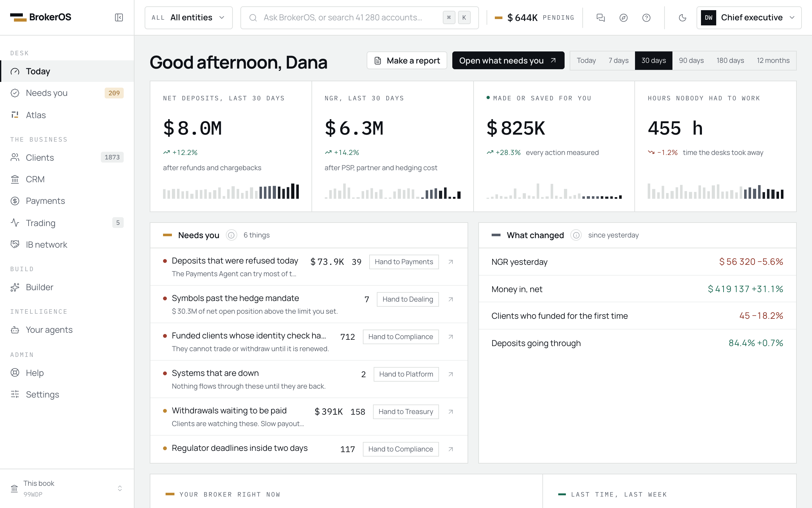Focus the Ask BrokerOS search field
Viewport: 812px width, 508px height.
[359, 17]
